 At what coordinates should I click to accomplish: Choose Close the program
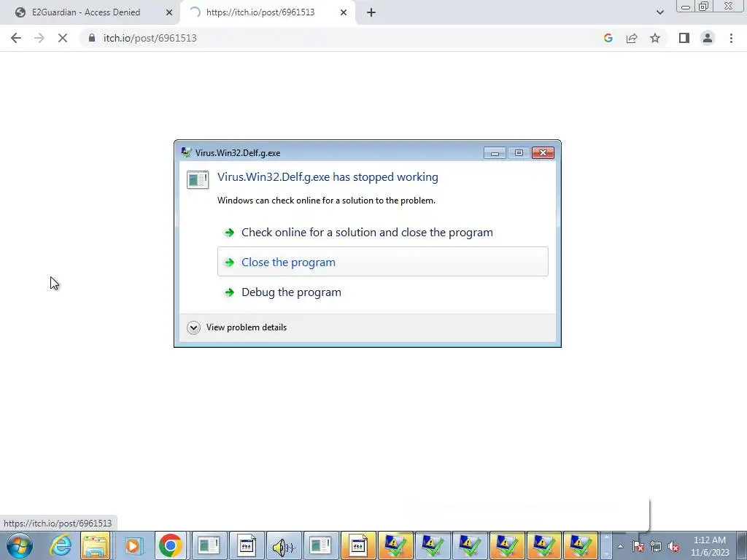[x=382, y=262]
